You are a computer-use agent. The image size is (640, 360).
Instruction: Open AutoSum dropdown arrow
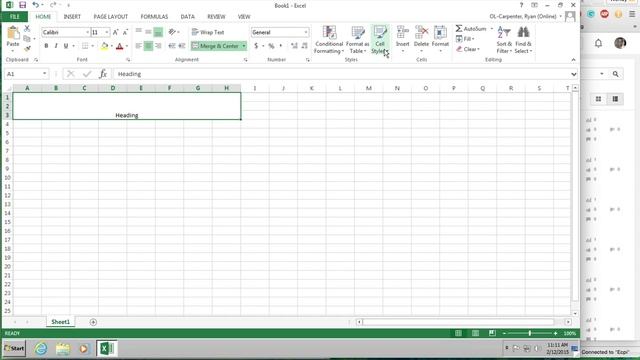[x=491, y=29]
